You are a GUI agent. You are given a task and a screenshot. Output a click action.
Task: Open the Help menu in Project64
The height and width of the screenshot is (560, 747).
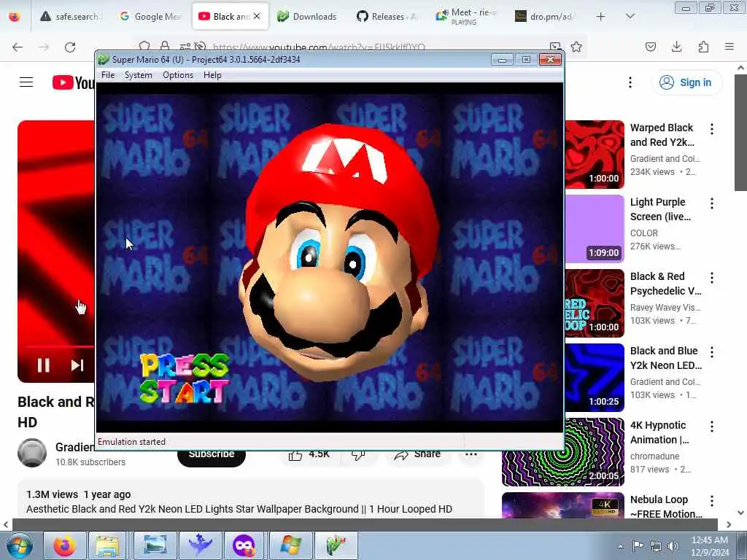point(212,75)
